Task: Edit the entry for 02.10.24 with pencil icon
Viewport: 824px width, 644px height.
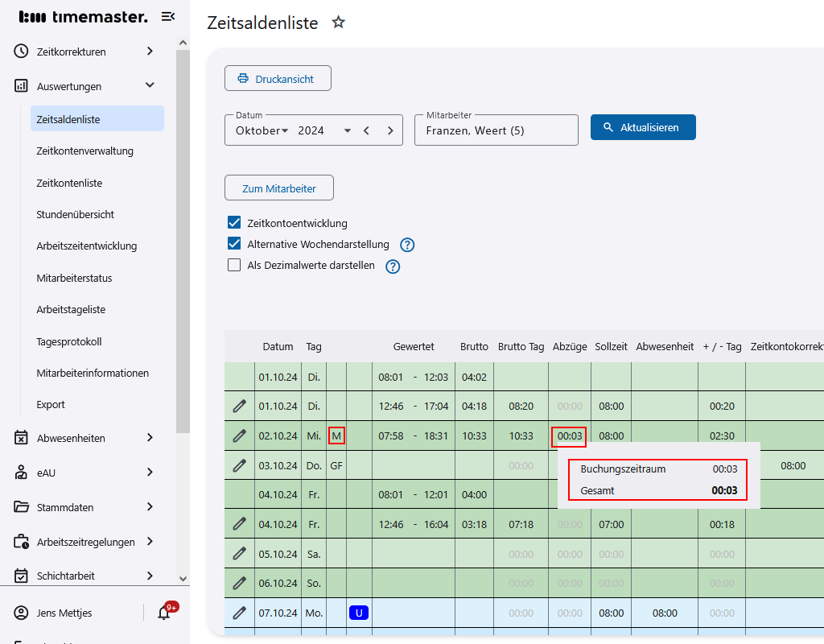Action: [x=239, y=435]
